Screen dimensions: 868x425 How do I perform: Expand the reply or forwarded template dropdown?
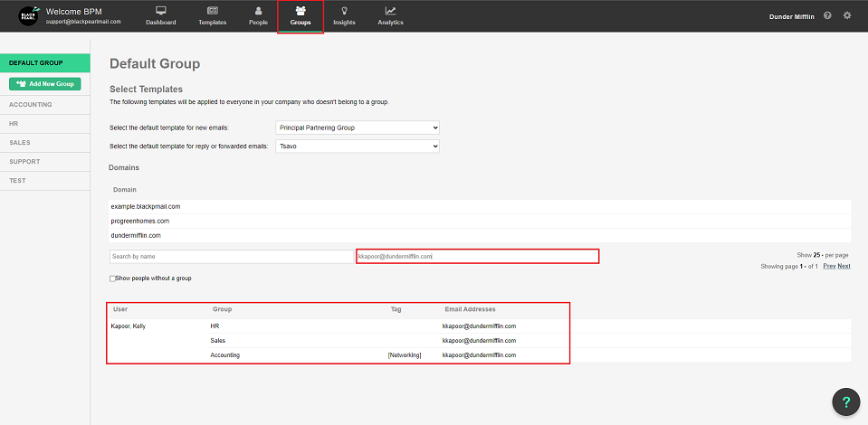click(357, 146)
